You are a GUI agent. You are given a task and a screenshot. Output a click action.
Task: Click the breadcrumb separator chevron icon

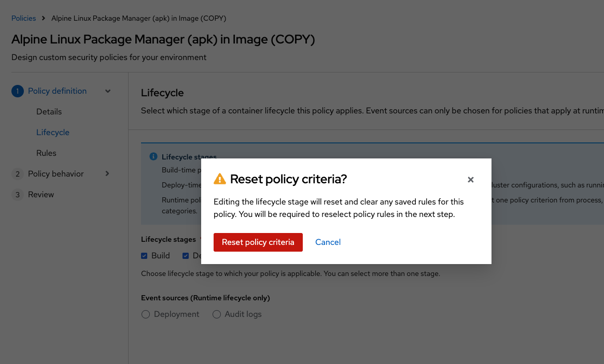tap(44, 18)
